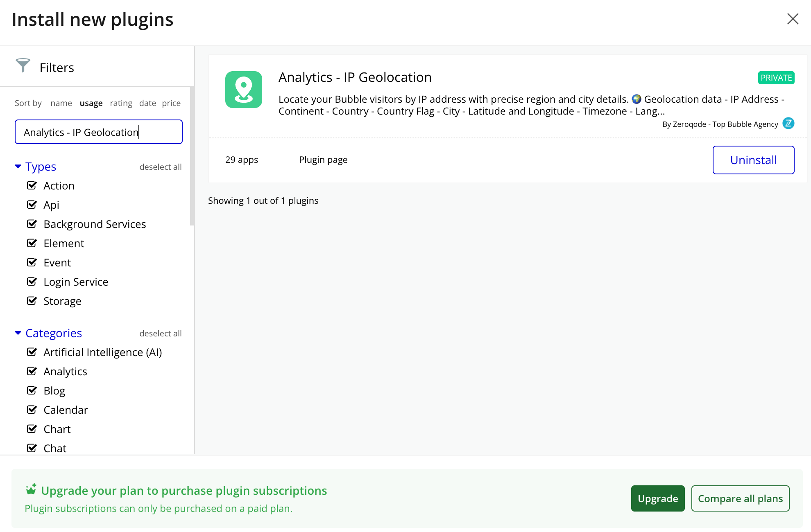Screen dimensions: 811x532
Task: Click the plugin search input field
Action: [98, 132]
